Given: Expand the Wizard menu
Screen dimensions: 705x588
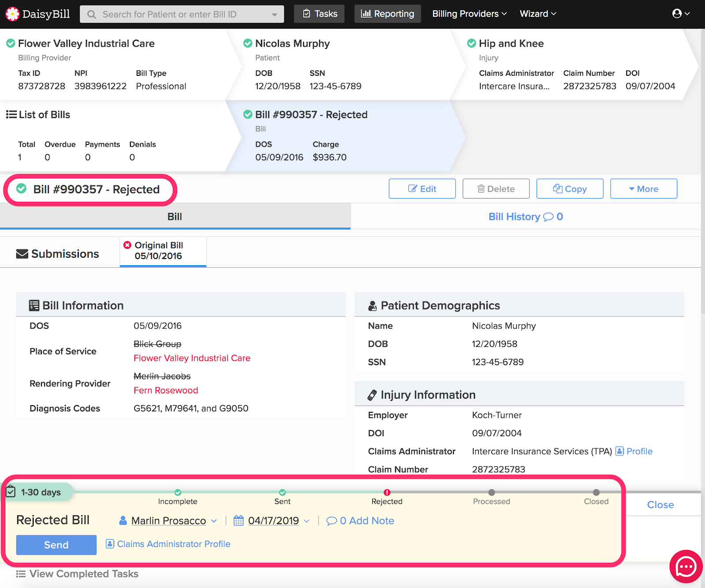Looking at the screenshot, I should click(x=538, y=14).
